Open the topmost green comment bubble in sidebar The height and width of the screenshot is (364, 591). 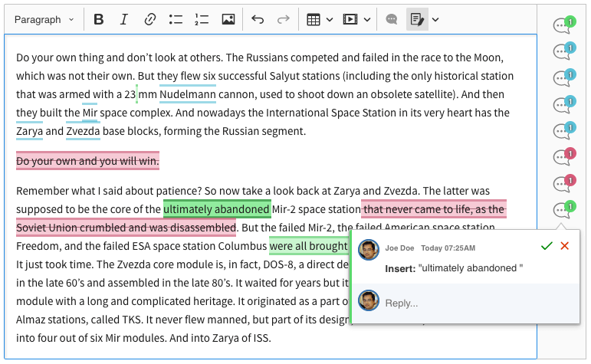tap(563, 26)
